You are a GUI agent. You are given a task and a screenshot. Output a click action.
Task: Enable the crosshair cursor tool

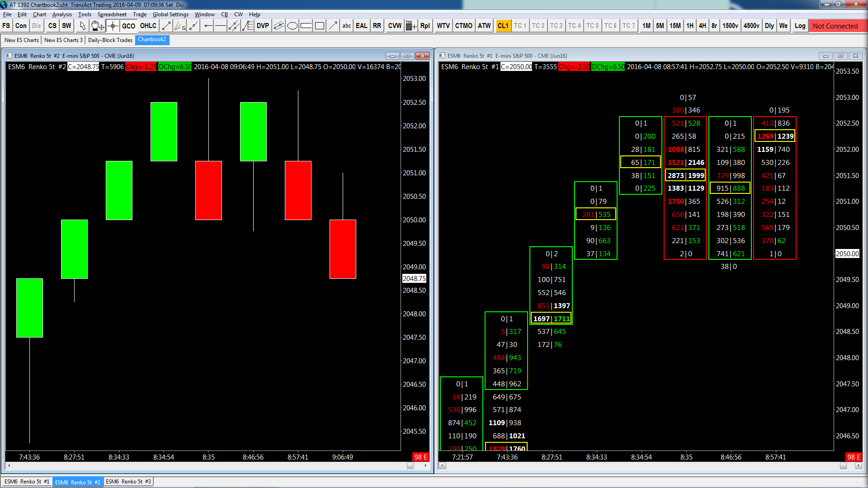click(x=113, y=26)
